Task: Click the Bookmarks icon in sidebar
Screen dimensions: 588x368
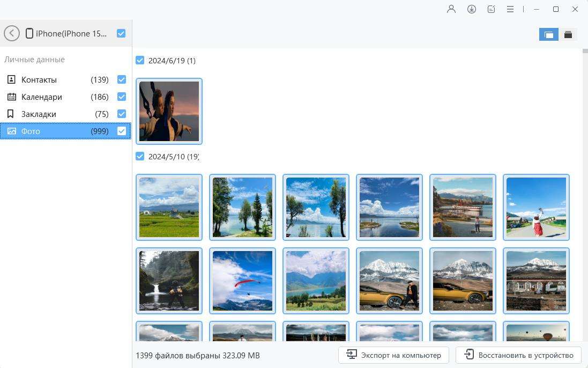Action: click(x=11, y=114)
